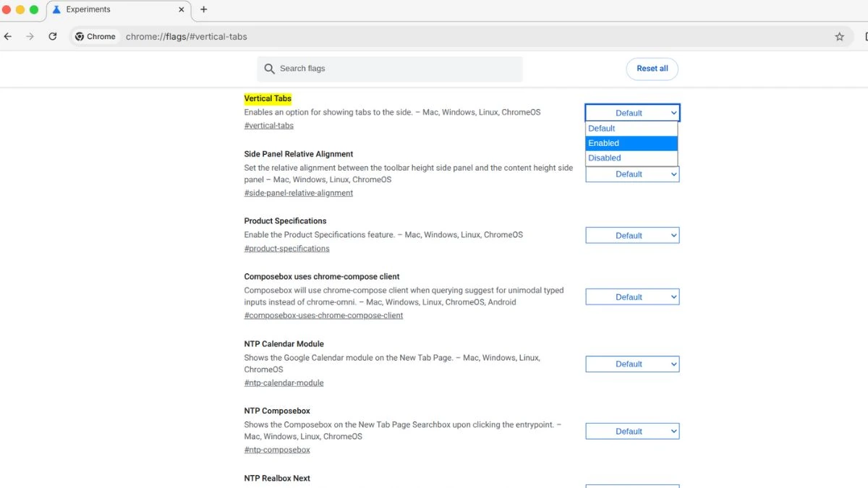The image size is (868, 488).
Task: Click the back navigation arrow
Action: click(7, 36)
